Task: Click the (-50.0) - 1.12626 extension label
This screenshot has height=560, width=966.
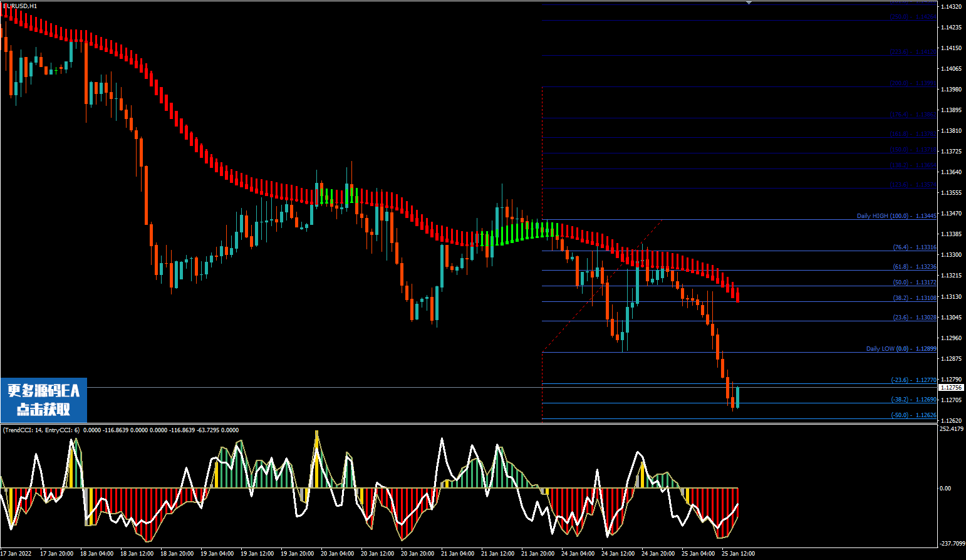Action: point(913,415)
